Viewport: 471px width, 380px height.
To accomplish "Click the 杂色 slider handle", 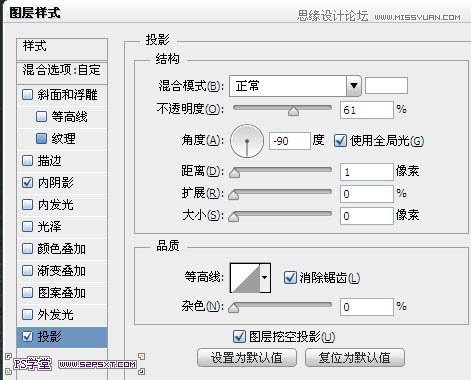I will tap(234, 308).
